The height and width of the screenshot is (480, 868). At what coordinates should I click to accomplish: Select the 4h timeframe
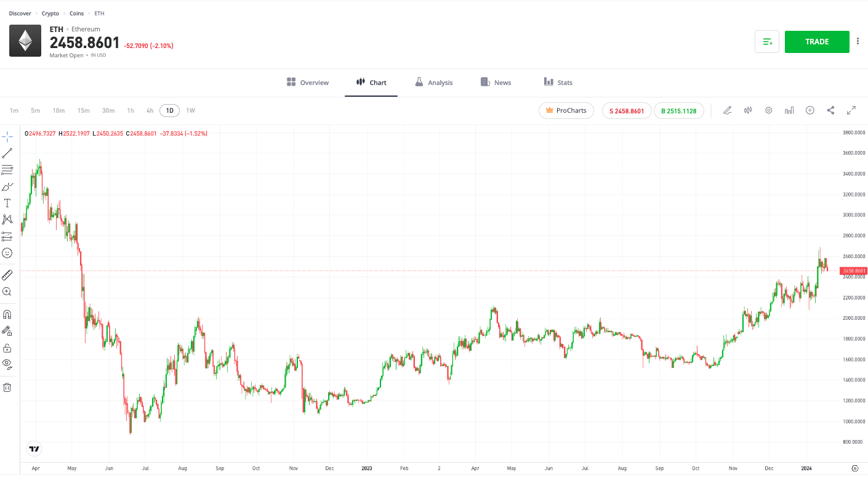150,110
